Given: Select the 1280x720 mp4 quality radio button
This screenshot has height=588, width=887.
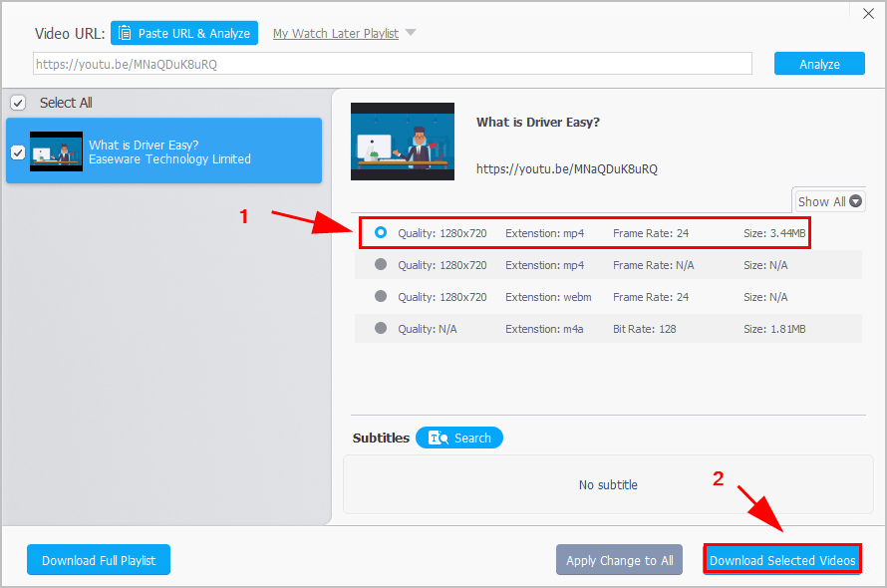Looking at the screenshot, I should 380,232.
